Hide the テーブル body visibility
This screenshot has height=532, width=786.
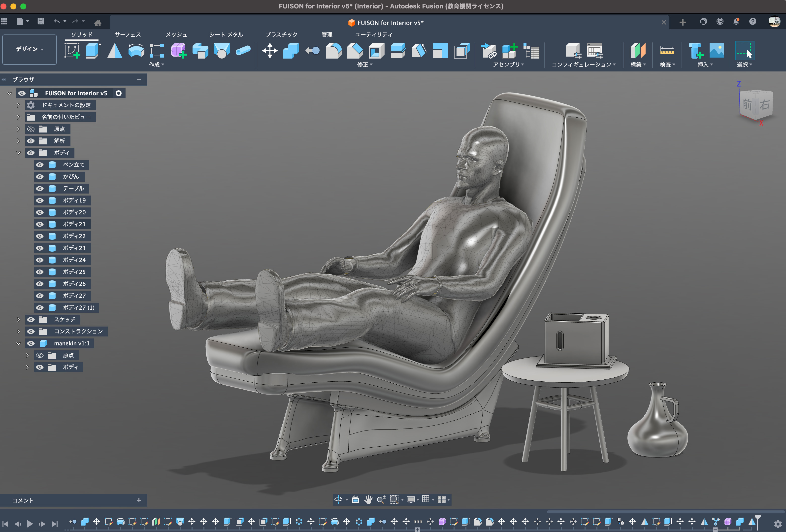[39, 188]
